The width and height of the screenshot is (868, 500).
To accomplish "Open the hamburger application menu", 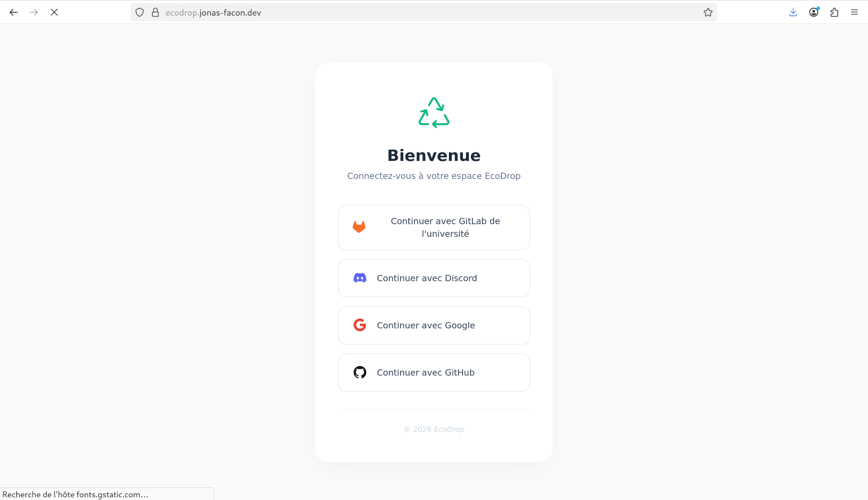I will tap(854, 13).
